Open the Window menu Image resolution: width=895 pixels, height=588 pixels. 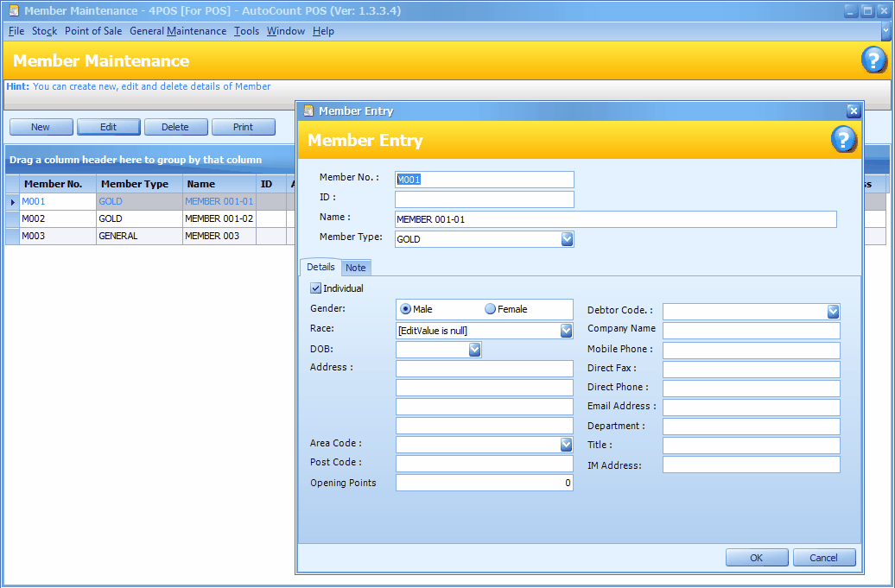point(286,31)
